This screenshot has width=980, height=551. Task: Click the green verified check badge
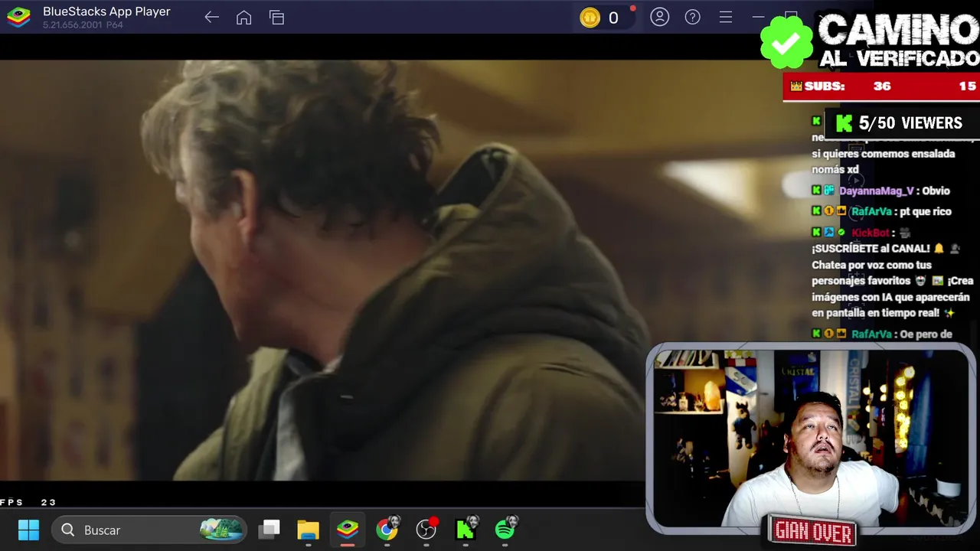coord(786,42)
